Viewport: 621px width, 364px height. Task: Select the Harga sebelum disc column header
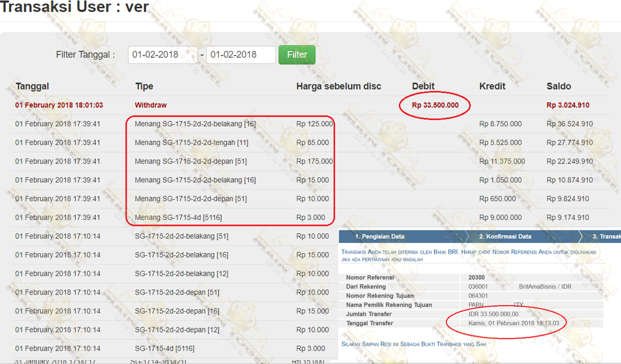point(338,86)
